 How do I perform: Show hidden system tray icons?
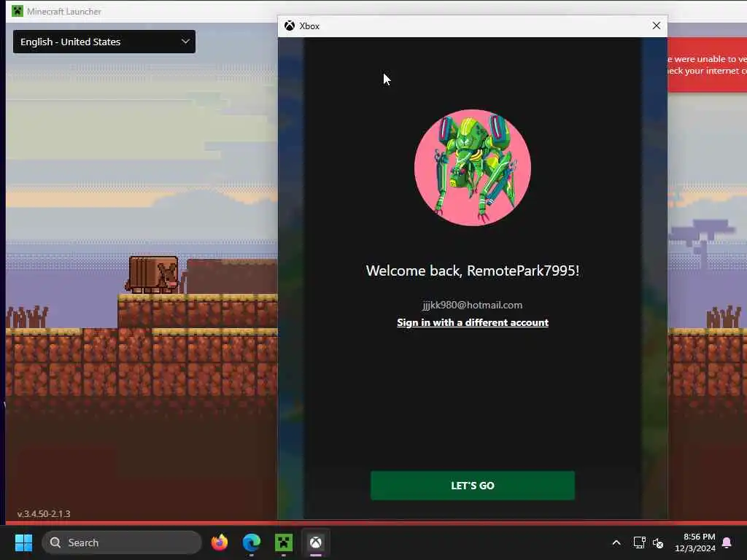[616, 542]
